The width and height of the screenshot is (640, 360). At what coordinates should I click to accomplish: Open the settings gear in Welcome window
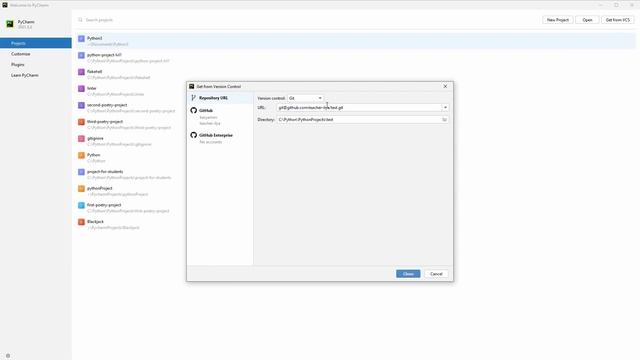pyautogui.click(x=8, y=356)
